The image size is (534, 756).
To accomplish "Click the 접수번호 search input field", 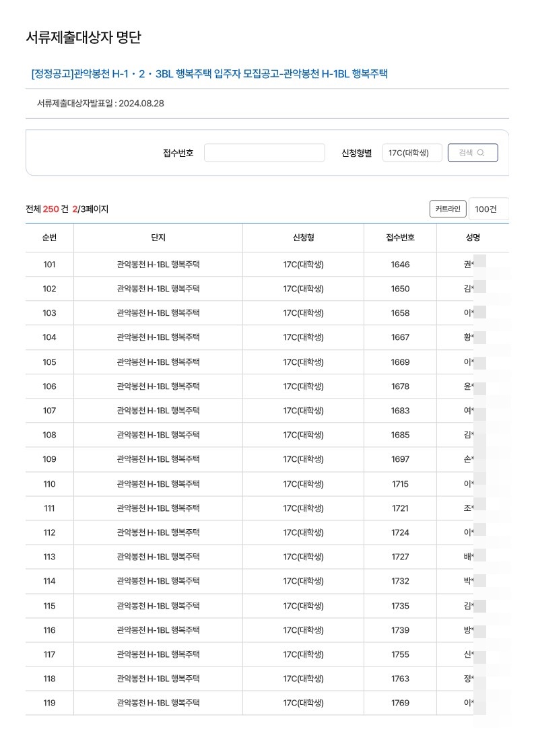I will pos(264,152).
